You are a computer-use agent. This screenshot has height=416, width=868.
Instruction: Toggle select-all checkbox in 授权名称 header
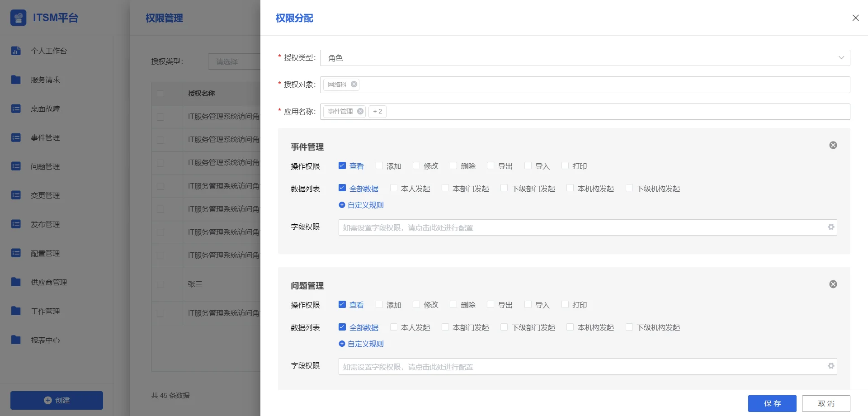tap(160, 94)
